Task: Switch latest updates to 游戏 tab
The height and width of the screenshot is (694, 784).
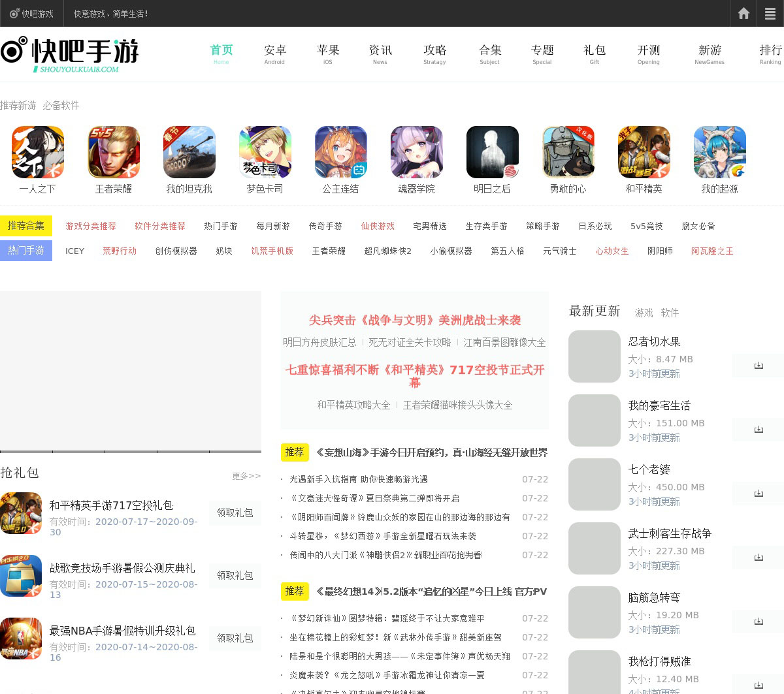Action: click(644, 313)
